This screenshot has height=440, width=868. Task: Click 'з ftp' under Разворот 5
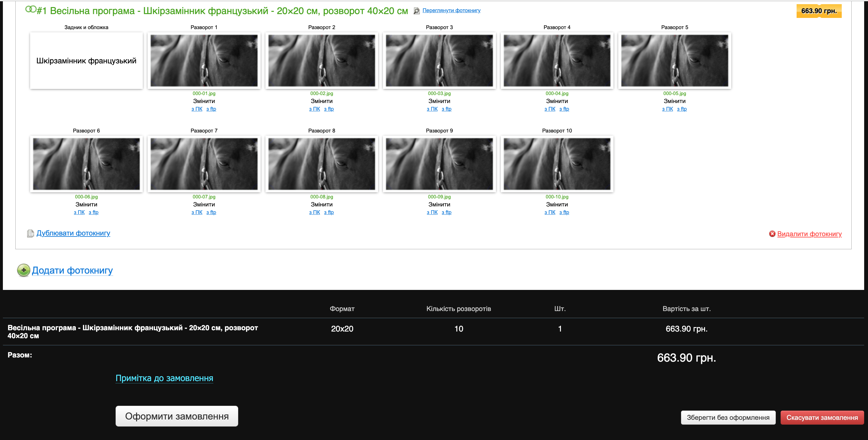pos(682,109)
